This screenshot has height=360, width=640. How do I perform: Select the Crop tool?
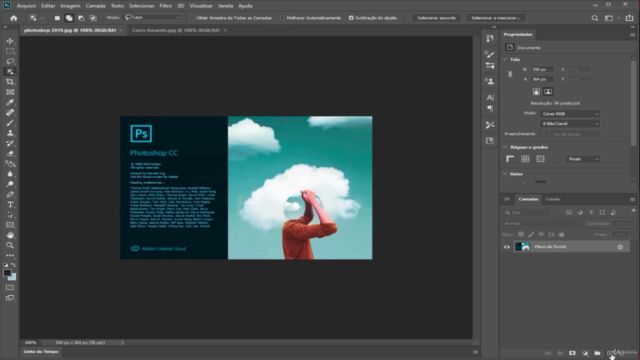(x=10, y=82)
